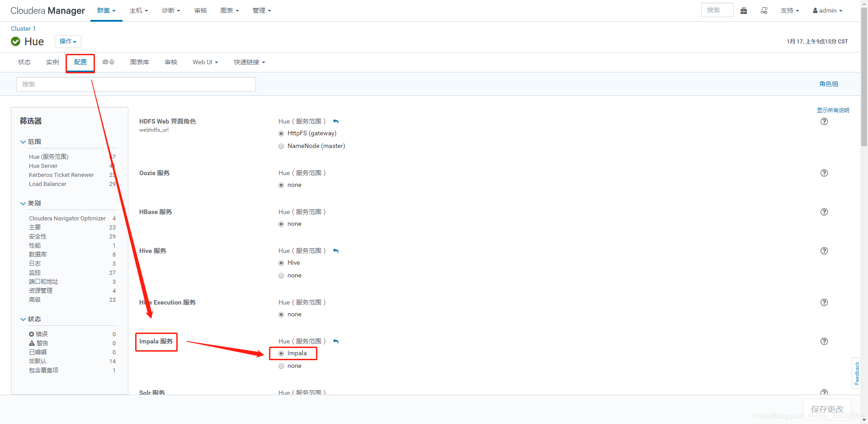Go to Cloudera Manager home logo
868x424 pixels.
click(47, 10)
